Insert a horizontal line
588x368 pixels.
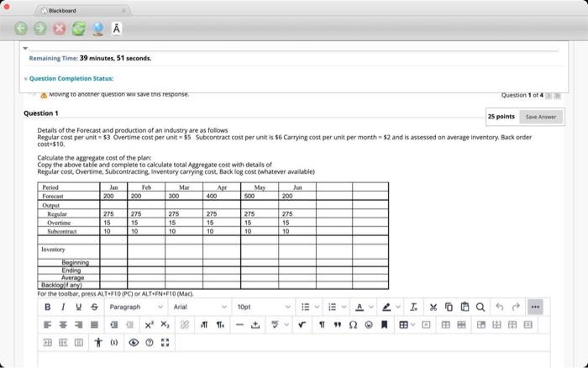coord(239,325)
